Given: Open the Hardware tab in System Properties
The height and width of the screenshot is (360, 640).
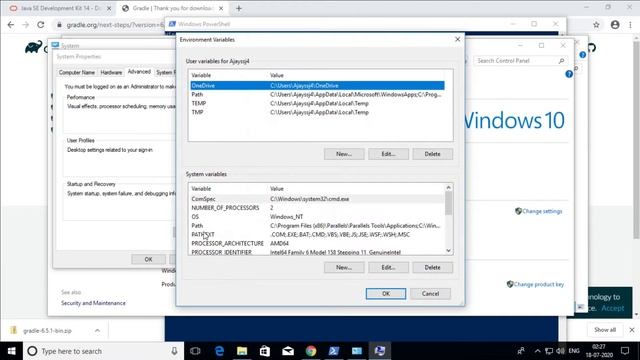Looking at the screenshot, I should pos(111,72).
